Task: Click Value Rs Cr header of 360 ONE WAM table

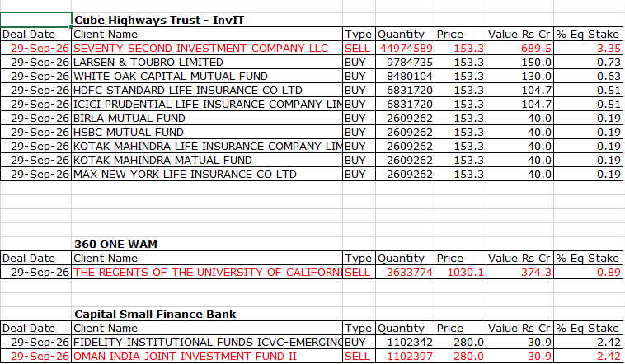Action: [x=519, y=258]
